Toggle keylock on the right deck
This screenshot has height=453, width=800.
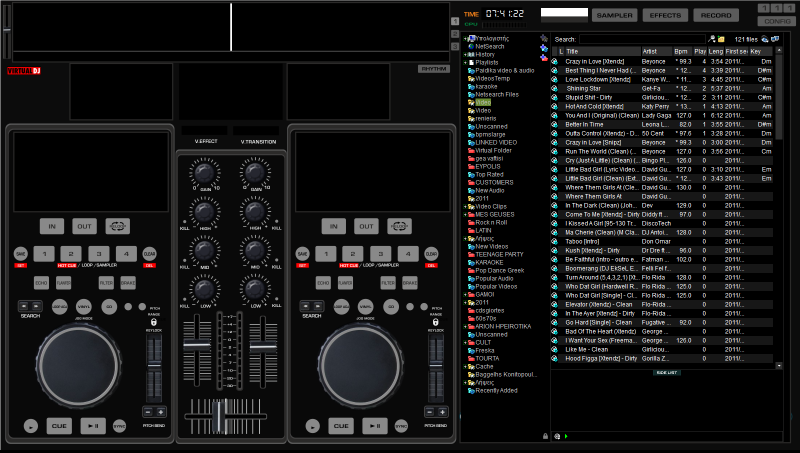435,322
